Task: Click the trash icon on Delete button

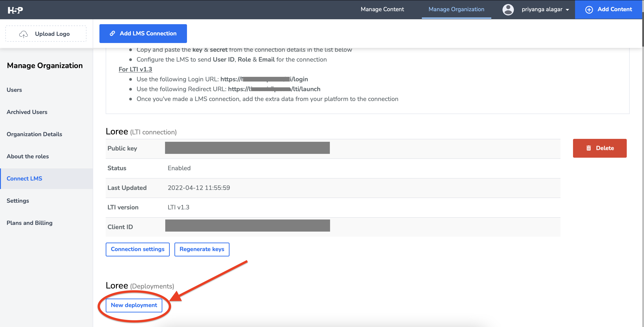Action: pyautogui.click(x=588, y=148)
